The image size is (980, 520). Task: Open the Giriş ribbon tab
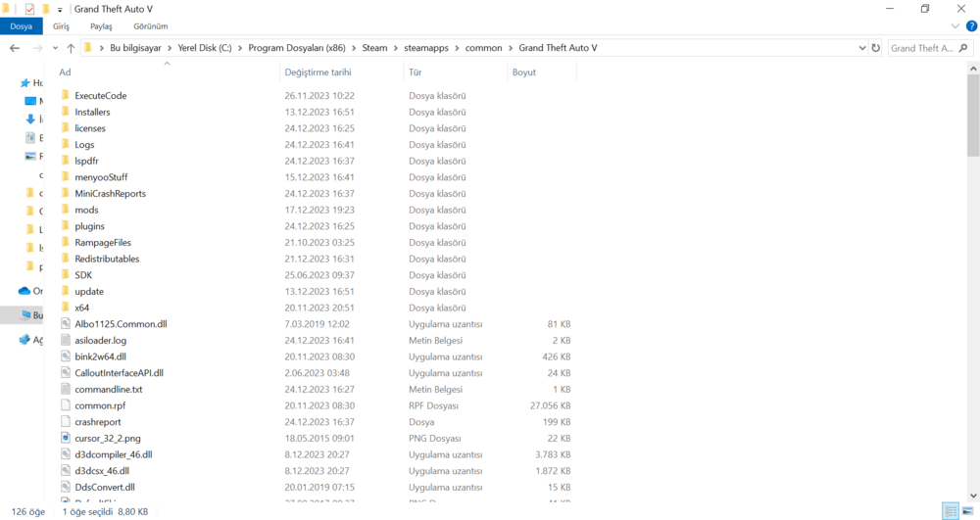point(61,26)
